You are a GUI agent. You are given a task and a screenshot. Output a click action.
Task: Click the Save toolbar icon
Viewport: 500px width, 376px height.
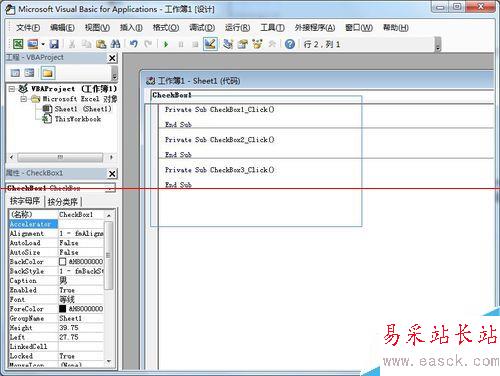(54, 44)
